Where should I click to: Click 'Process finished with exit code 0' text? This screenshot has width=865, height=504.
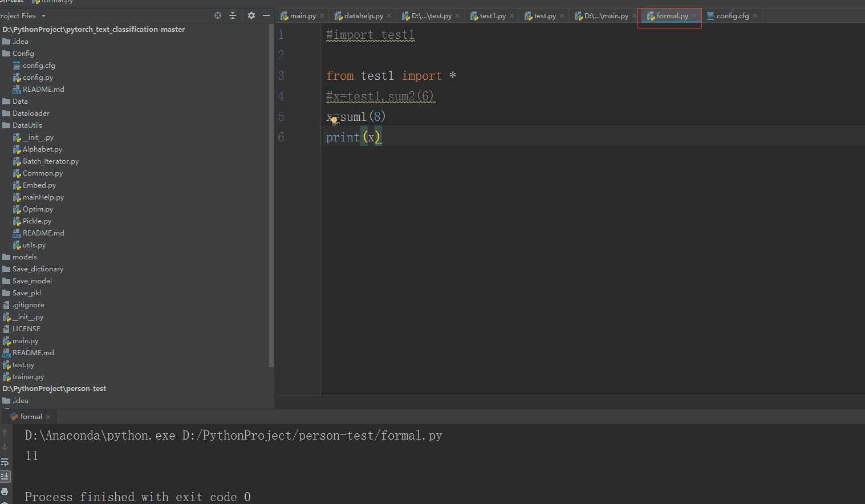[x=137, y=497]
